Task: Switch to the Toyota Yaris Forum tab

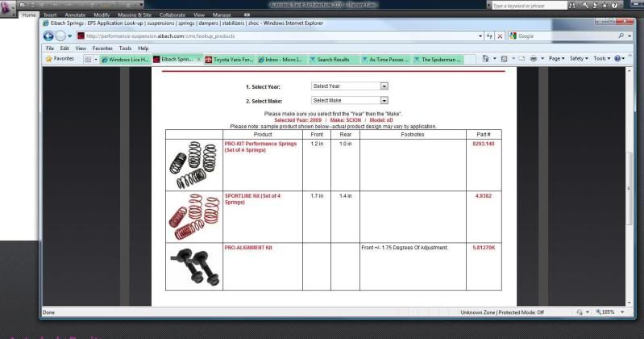Action: point(228,59)
